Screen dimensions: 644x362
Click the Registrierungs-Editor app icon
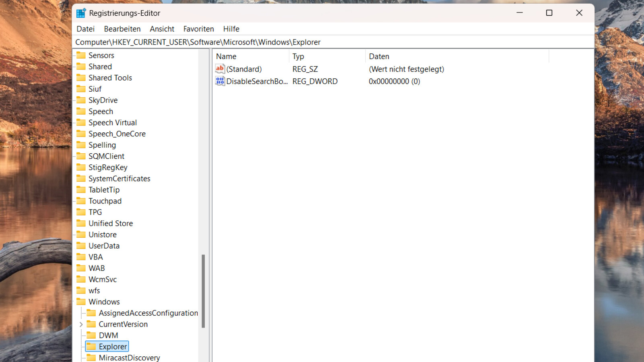[x=81, y=12]
